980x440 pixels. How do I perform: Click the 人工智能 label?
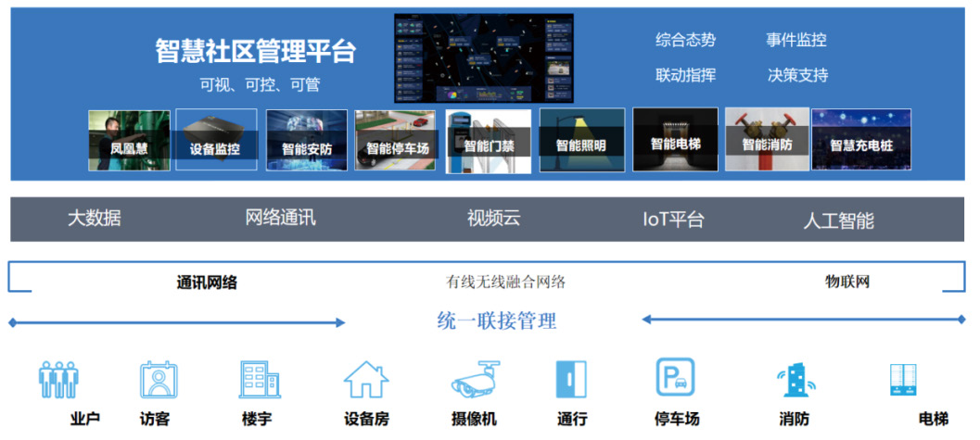pyautogui.click(x=838, y=220)
